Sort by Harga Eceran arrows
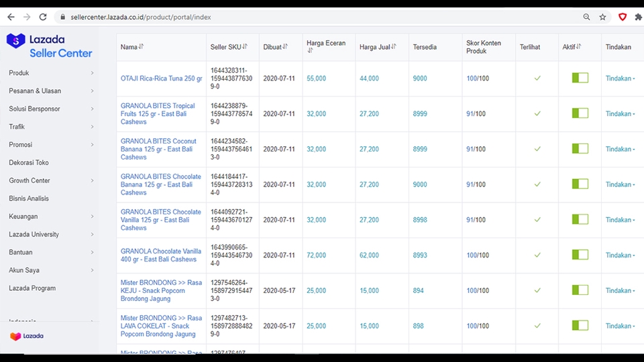This screenshot has height=362, width=644. pyautogui.click(x=310, y=50)
